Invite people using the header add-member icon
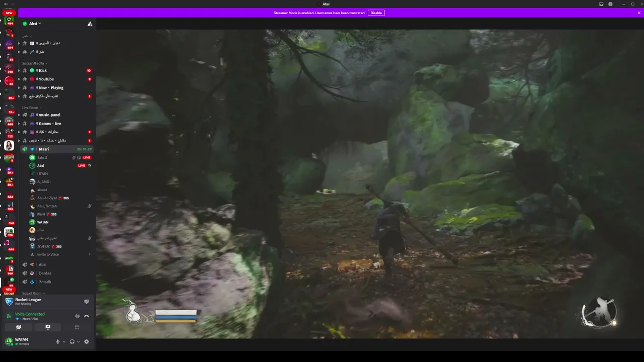 (x=90, y=24)
